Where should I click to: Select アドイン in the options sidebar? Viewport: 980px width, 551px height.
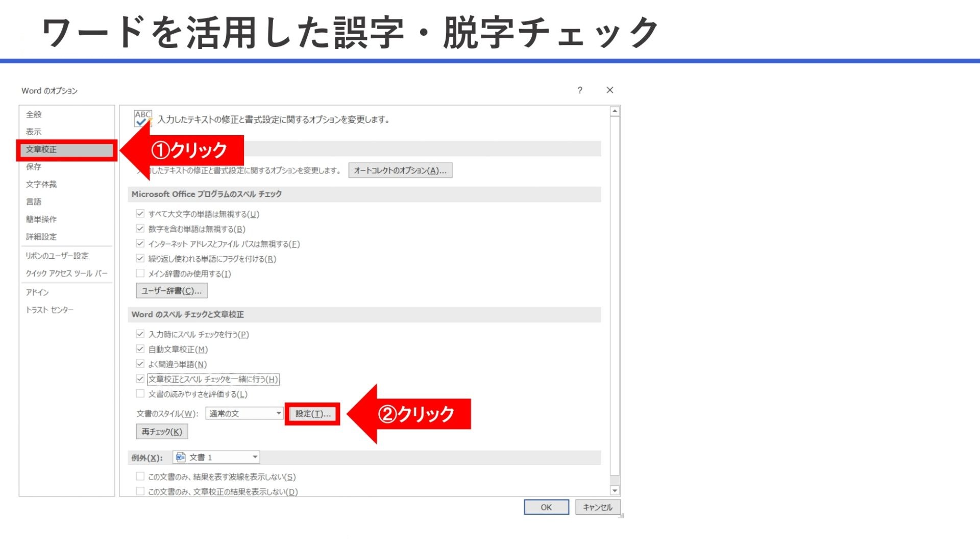coord(66,292)
